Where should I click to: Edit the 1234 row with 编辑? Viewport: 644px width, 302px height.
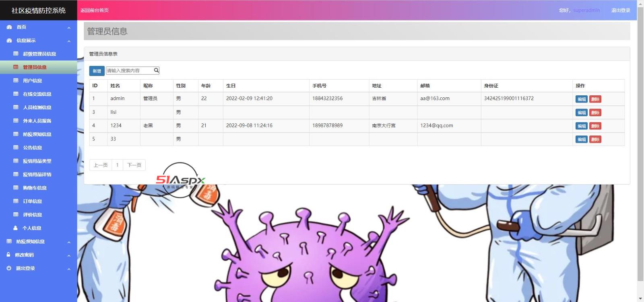(582, 126)
